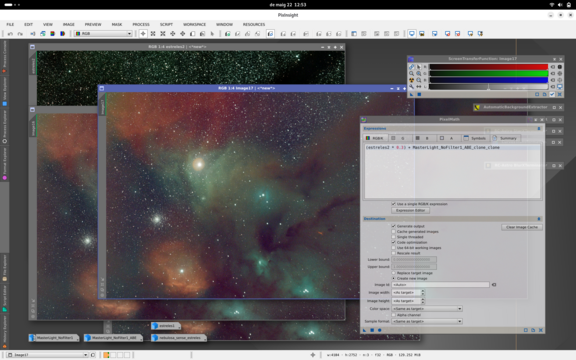Click the Expression Editor button
576x360 pixels.
410,210
